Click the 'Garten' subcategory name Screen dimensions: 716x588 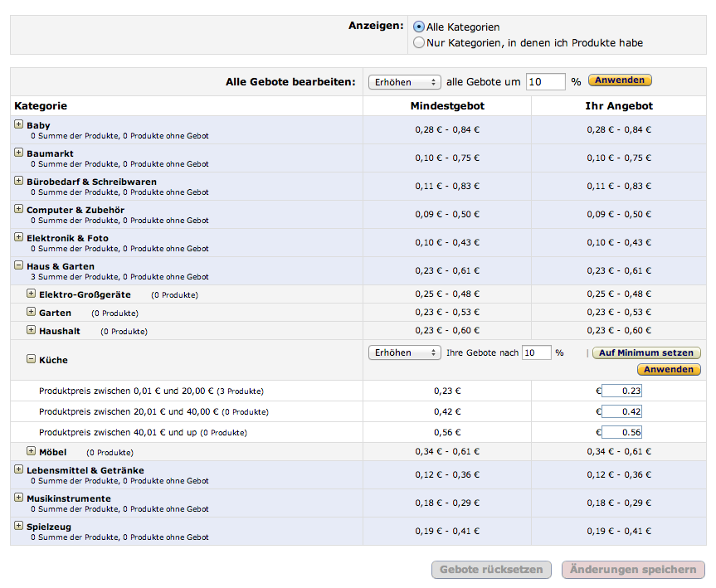(56, 313)
